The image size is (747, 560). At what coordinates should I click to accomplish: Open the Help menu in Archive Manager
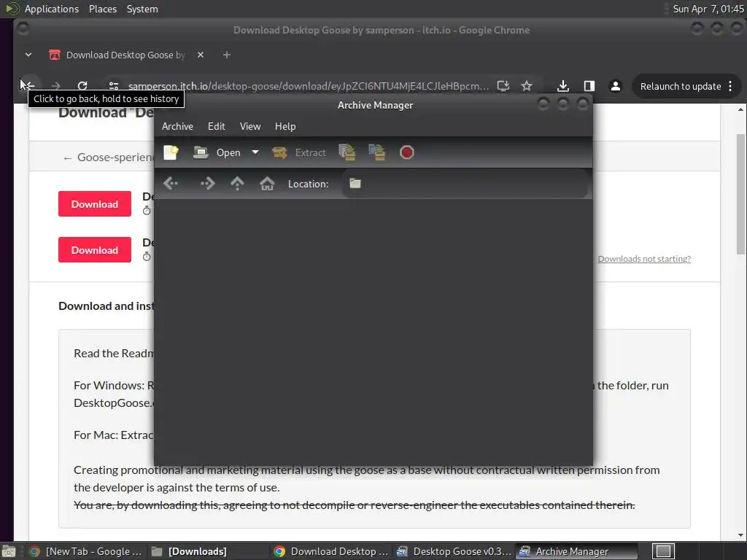(x=285, y=126)
